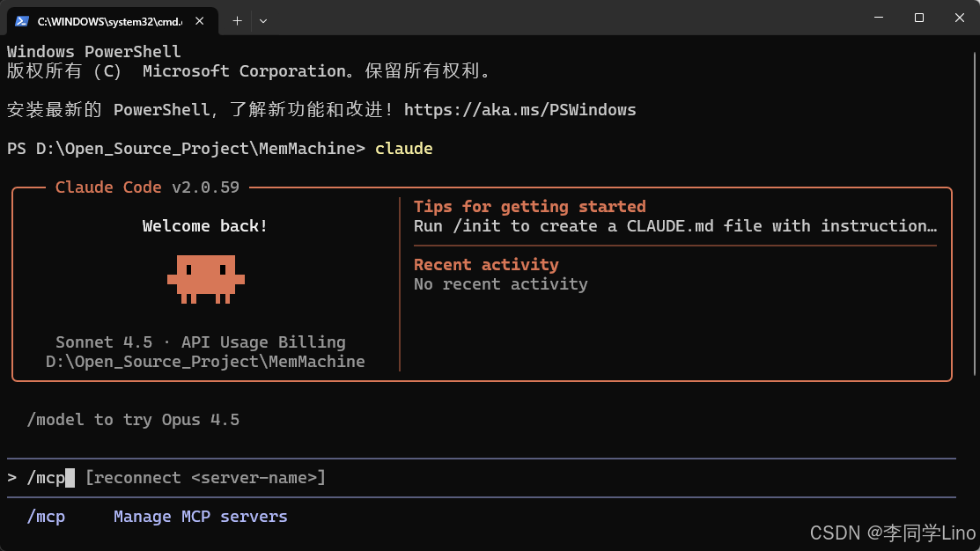Close the terminal window

point(960,18)
